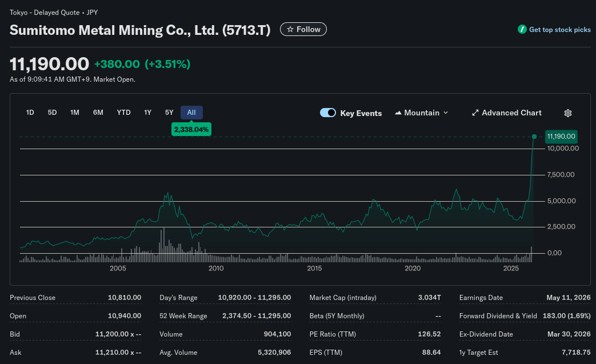Click the 11,190.00 current price chart label
This screenshot has width=596, height=364.
coord(561,137)
